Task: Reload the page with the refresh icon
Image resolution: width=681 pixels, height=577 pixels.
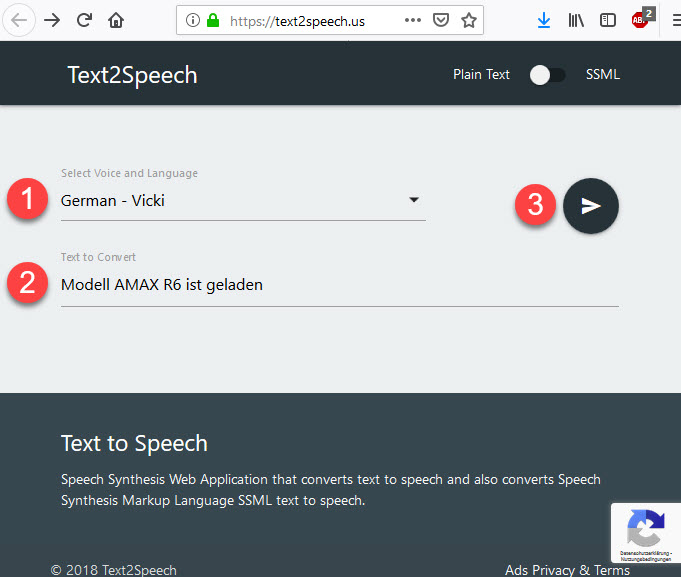Action: [x=84, y=20]
